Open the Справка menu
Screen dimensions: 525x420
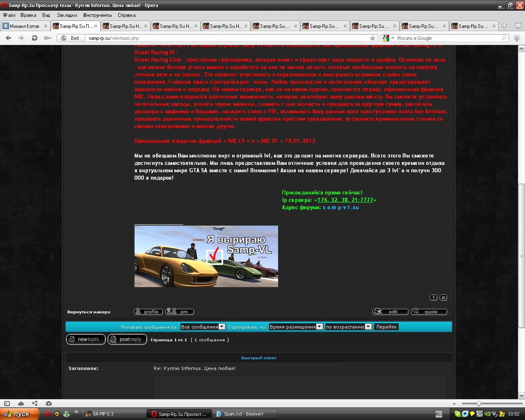click(126, 15)
